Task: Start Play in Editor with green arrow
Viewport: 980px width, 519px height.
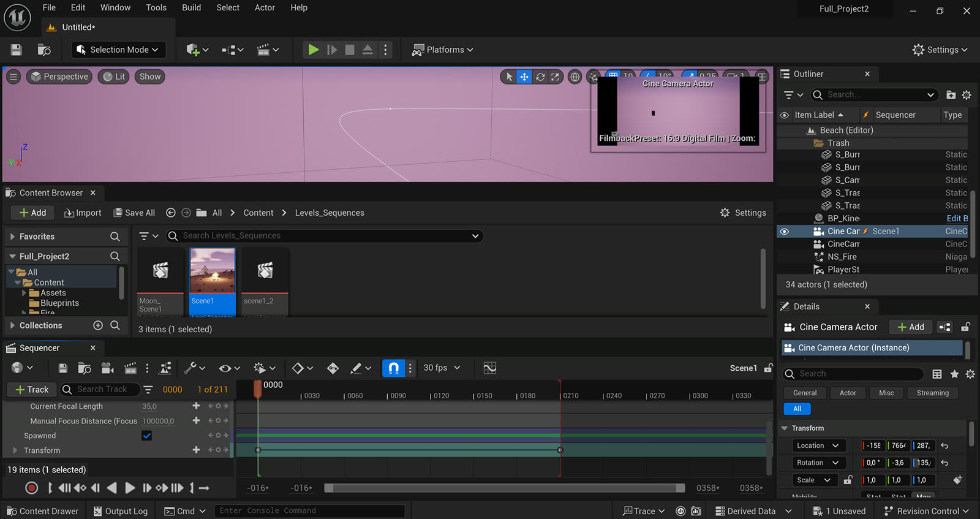Action: coord(313,50)
